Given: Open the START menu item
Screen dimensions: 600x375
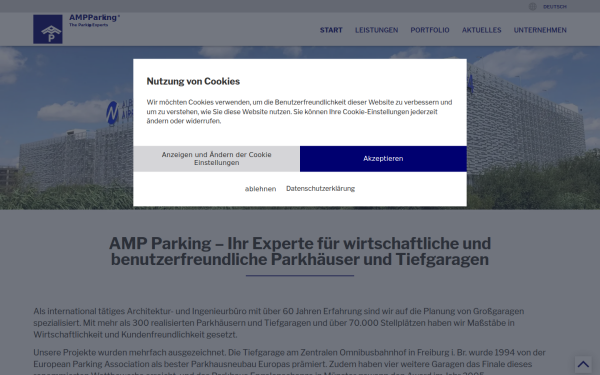Looking at the screenshot, I should pyautogui.click(x=331, y=30).
